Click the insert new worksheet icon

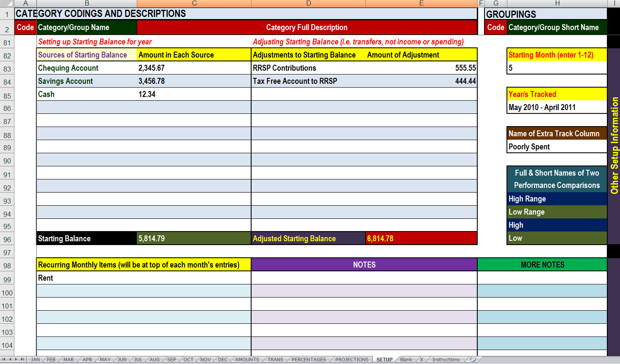click(x=473, y=359)
